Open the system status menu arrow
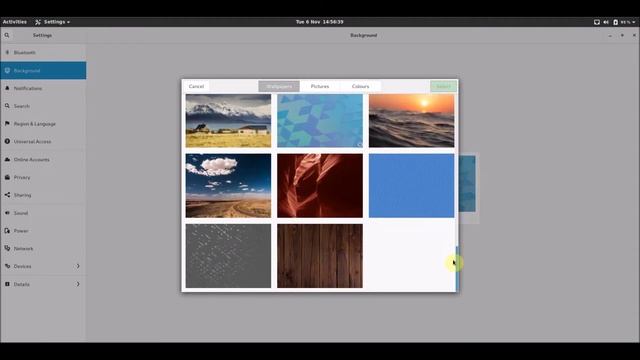This screenshot has width=640, height=360. tap(633, 22)
